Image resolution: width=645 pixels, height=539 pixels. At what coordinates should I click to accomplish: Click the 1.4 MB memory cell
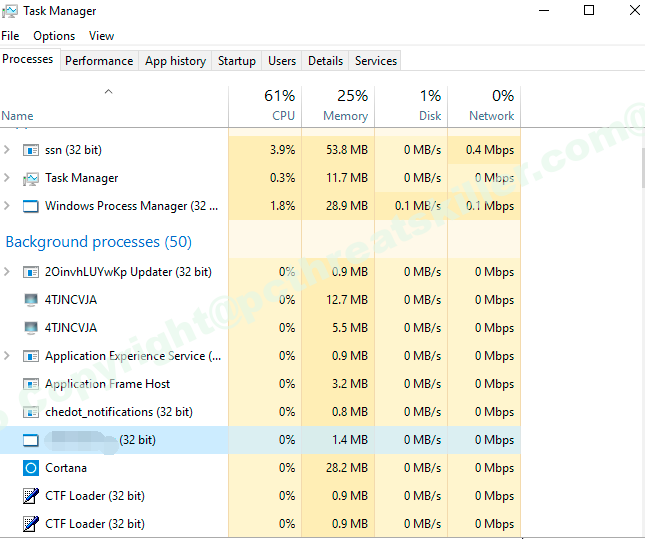(x=338, y=440)
